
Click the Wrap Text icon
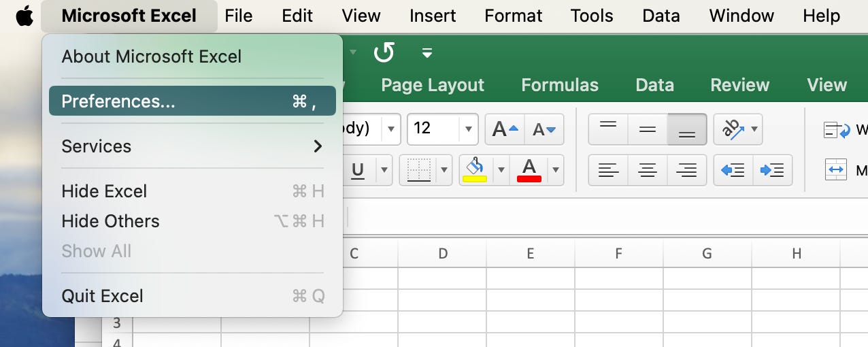(836, 130)
